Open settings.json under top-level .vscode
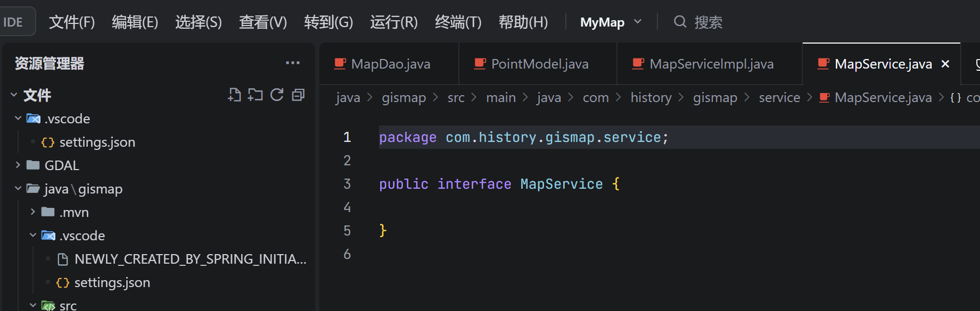 97,142
